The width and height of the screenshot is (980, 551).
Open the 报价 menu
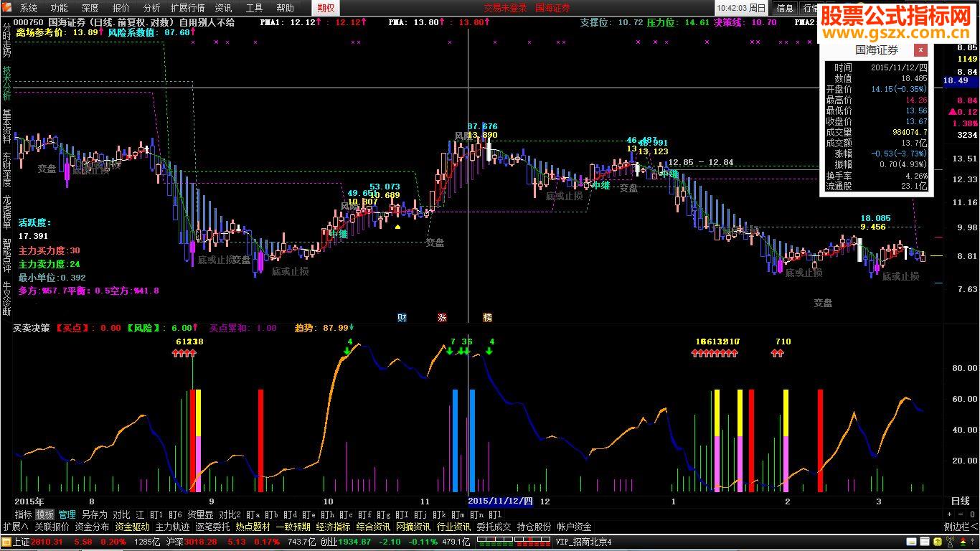pyautogui.click(x=121, y=8)
